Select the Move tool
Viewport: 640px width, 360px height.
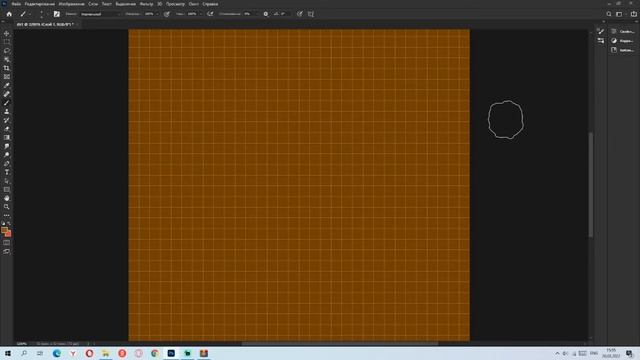[7, 33]
